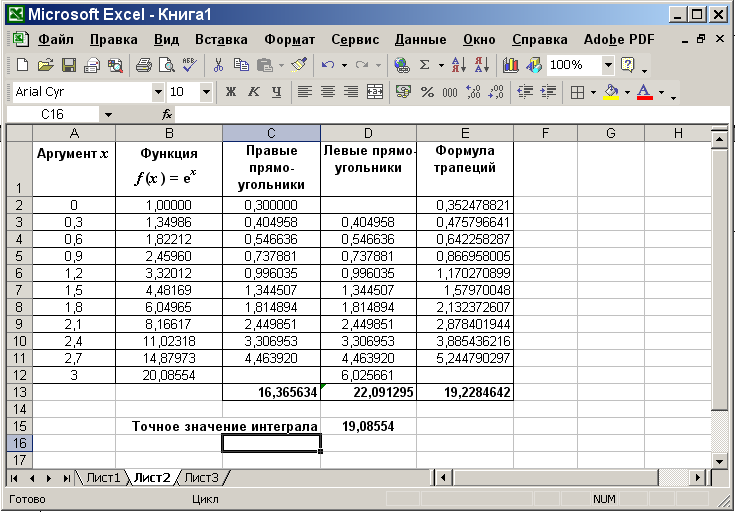Toggle center alignment
Image resolution: width=735 pixels, height=512 pixels.
(328, 92)
